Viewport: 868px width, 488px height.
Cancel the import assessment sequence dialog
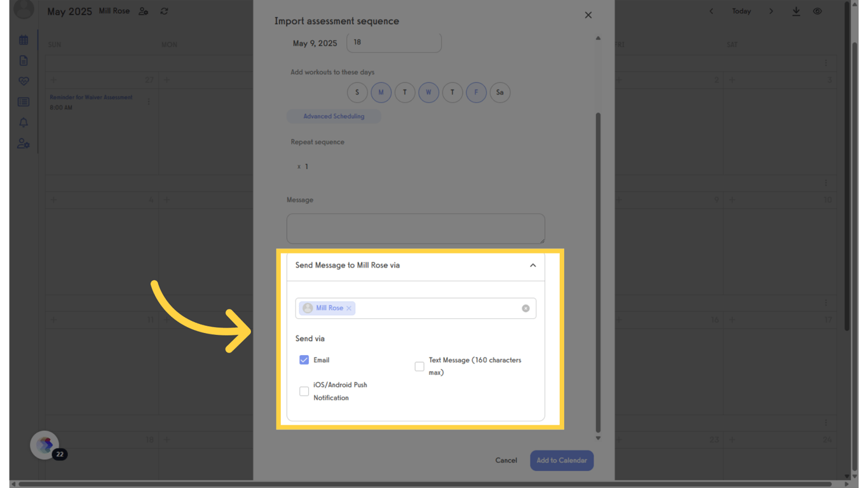tap(506, 460)
